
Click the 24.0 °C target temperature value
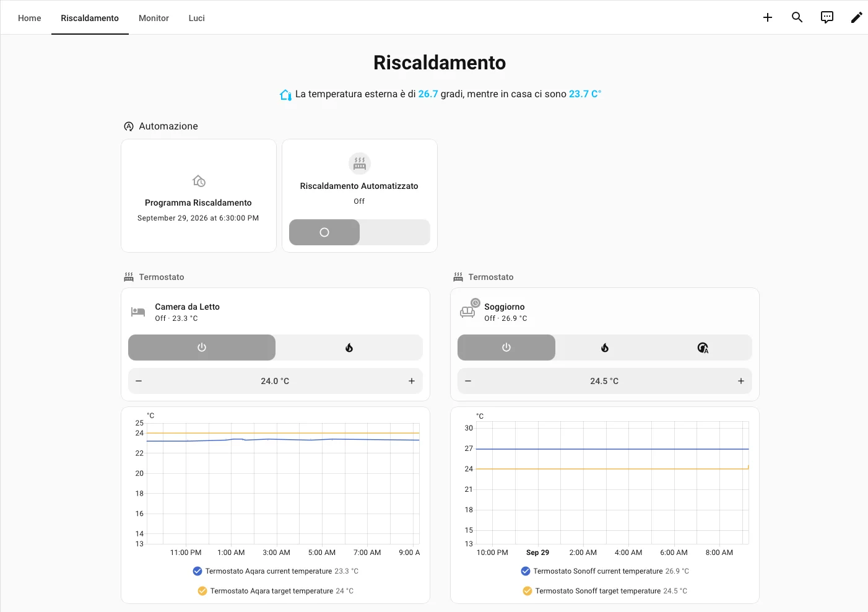(275, 381)
